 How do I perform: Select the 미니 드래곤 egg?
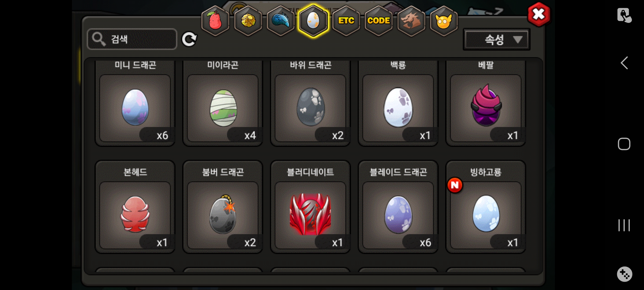[x=135, y=103]
